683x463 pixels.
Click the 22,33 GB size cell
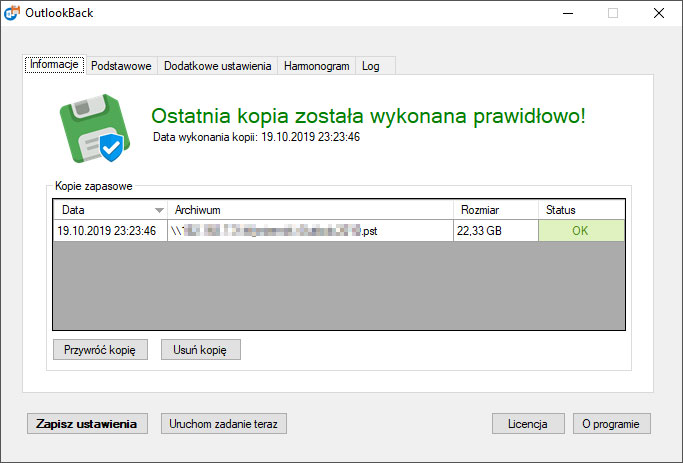pos(496,230)
